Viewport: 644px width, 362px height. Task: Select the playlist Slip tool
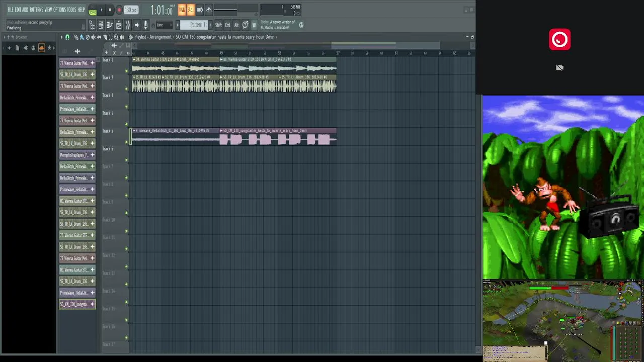click(99, 37)
